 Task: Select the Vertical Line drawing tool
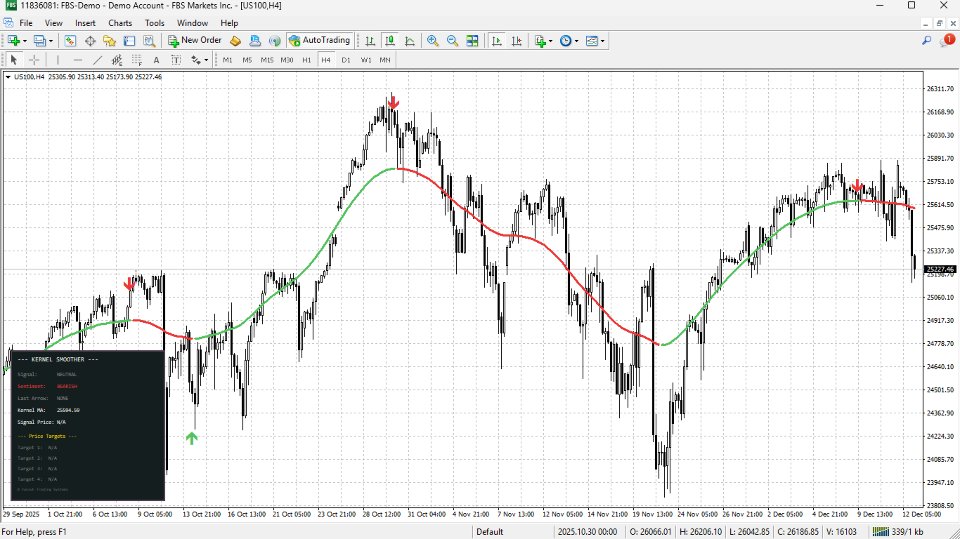coord(58,60)
